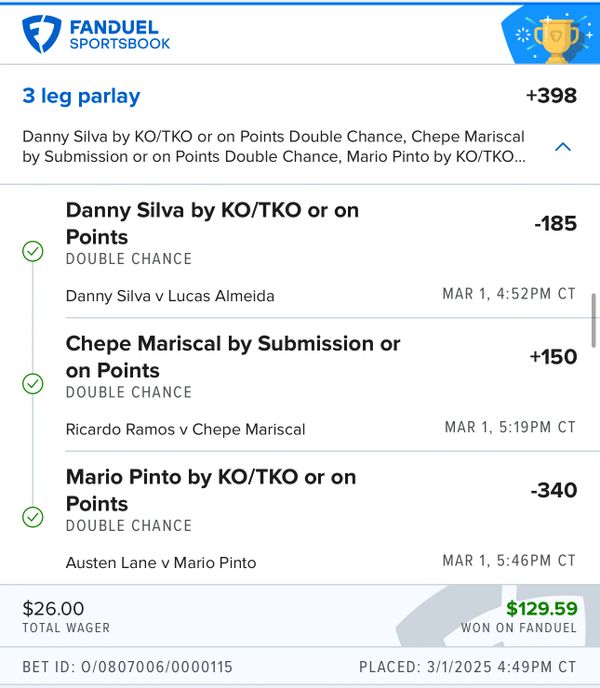Click the vertical scrollbar on the right edge
Viewport: 600px width, 688px height.
pyautogui.click(x=596, y=320)
